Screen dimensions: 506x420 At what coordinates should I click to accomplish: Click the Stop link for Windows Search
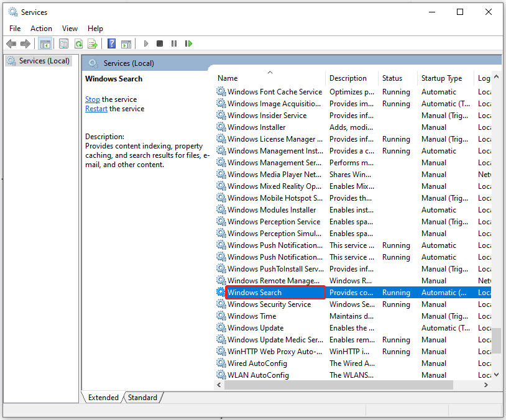(92, 99)
